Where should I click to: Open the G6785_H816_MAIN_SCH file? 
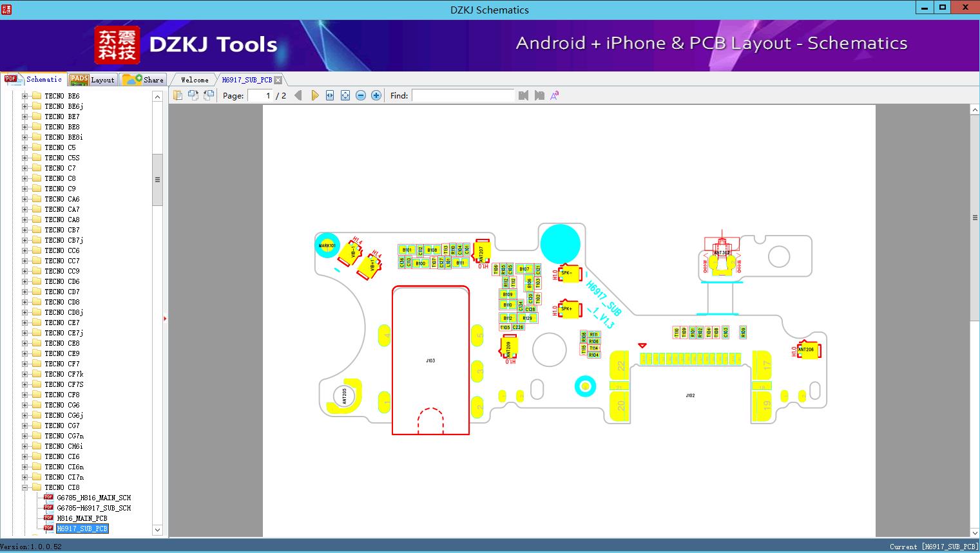point(93,498)
